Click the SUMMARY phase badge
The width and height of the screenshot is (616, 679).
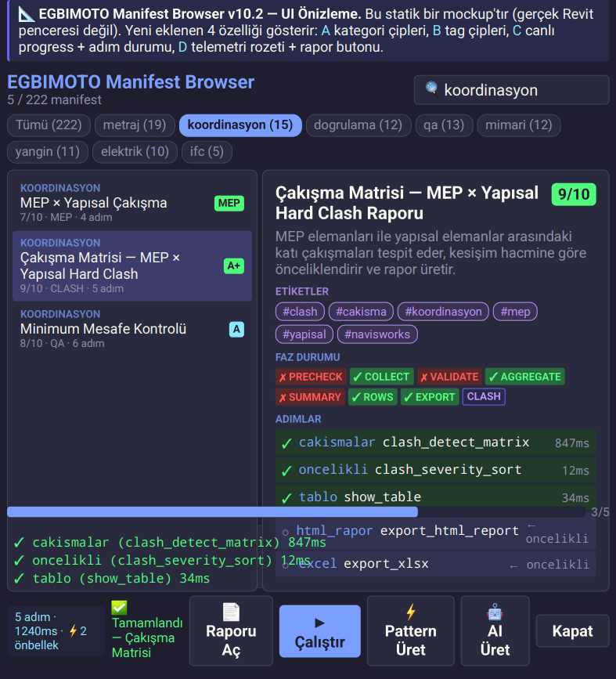310,397
